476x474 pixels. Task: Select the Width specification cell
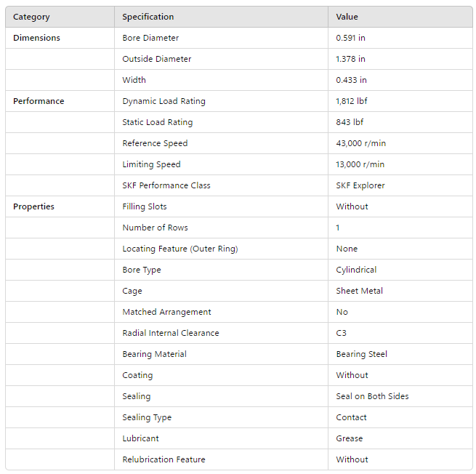(134, 80)
